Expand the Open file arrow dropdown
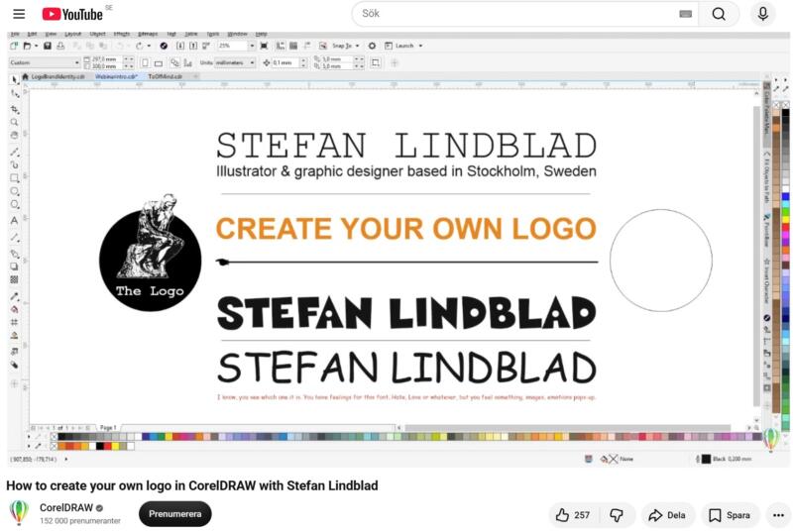 pyautogui.click(x=36, y=46)
